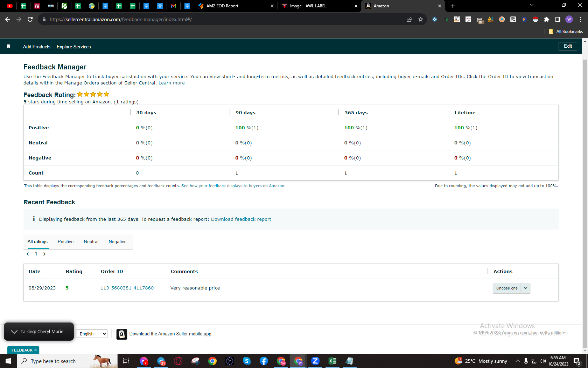Open the Amazon Seller mobile app icon

tap(121, 334)
